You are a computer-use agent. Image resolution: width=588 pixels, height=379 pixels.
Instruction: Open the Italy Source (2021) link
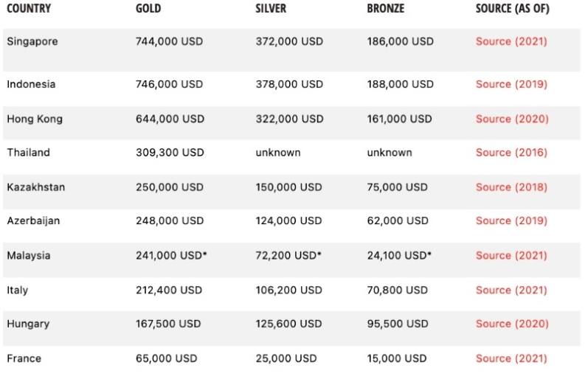point(511,291)
